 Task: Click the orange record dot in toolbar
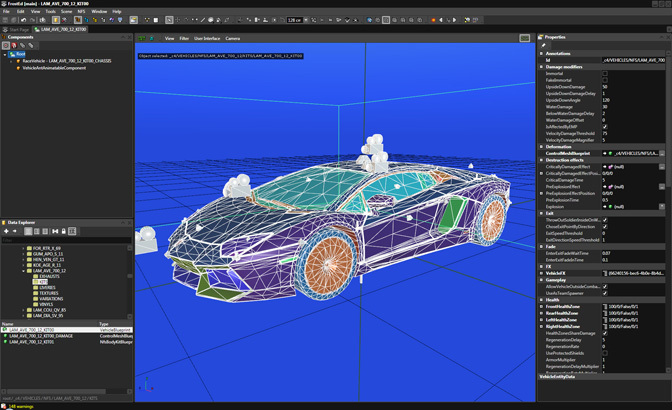click(x=433, y=20)
